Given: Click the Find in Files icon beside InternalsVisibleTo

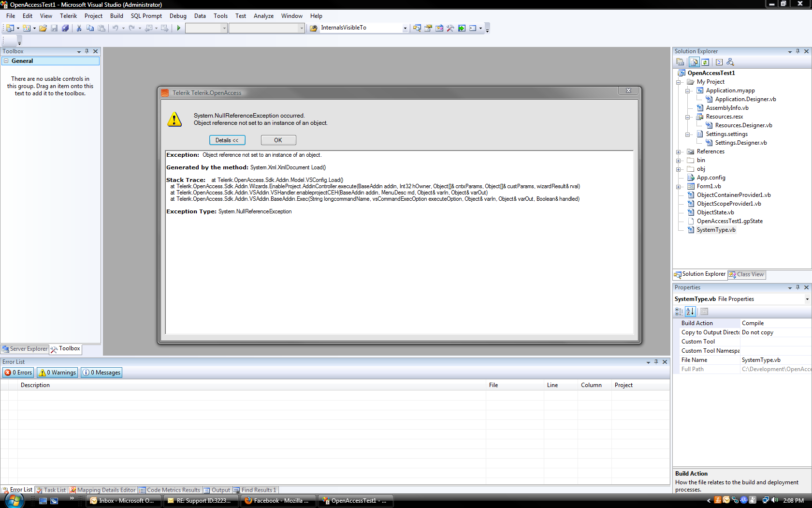Looking at the screenshot, I should 313,28.
